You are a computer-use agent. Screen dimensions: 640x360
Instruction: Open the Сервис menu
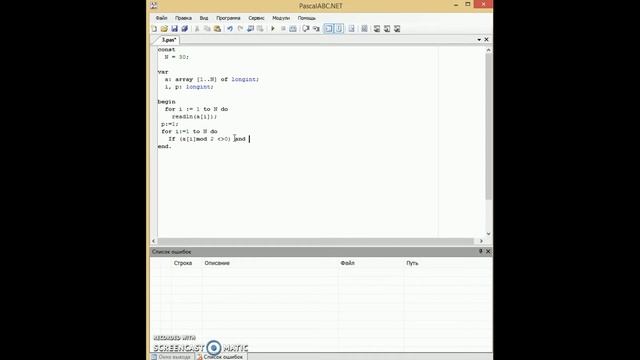[256, 18]
